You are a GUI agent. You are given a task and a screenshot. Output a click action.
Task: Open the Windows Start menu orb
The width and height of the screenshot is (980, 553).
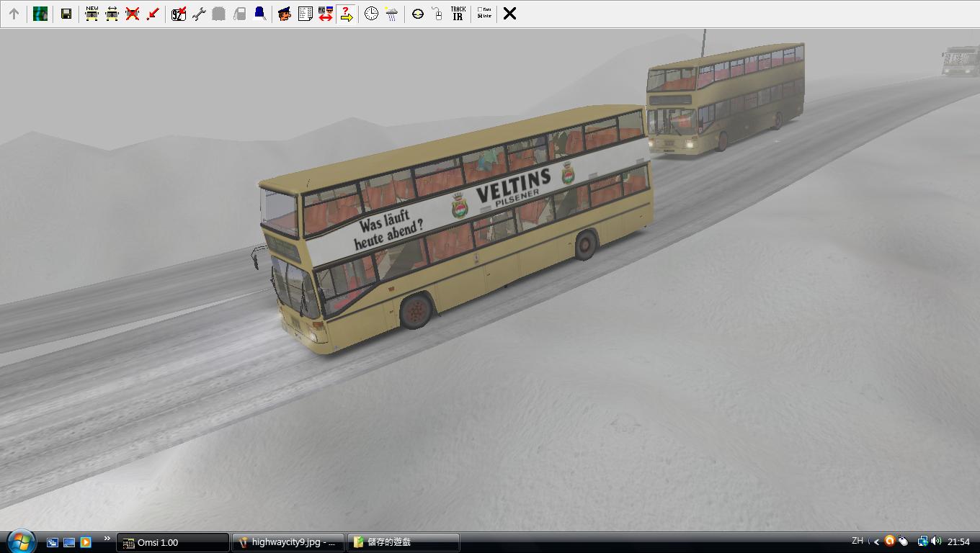coord(20,541)
